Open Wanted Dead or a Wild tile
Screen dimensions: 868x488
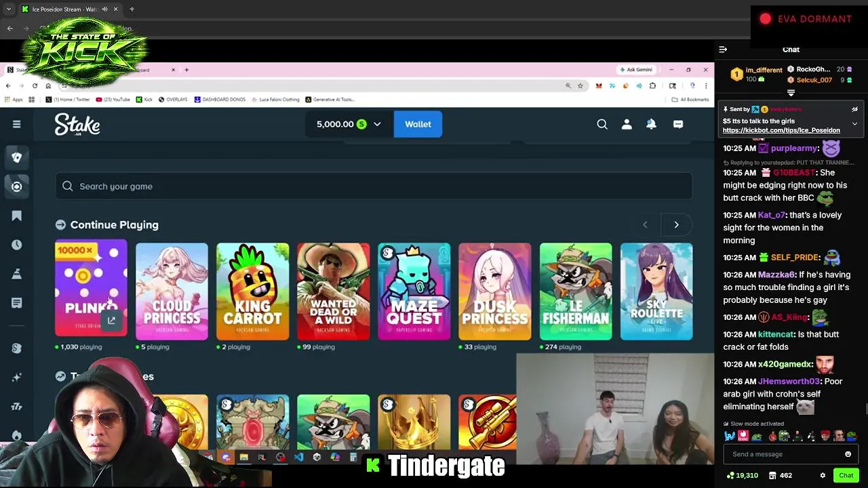coord(333,291)
